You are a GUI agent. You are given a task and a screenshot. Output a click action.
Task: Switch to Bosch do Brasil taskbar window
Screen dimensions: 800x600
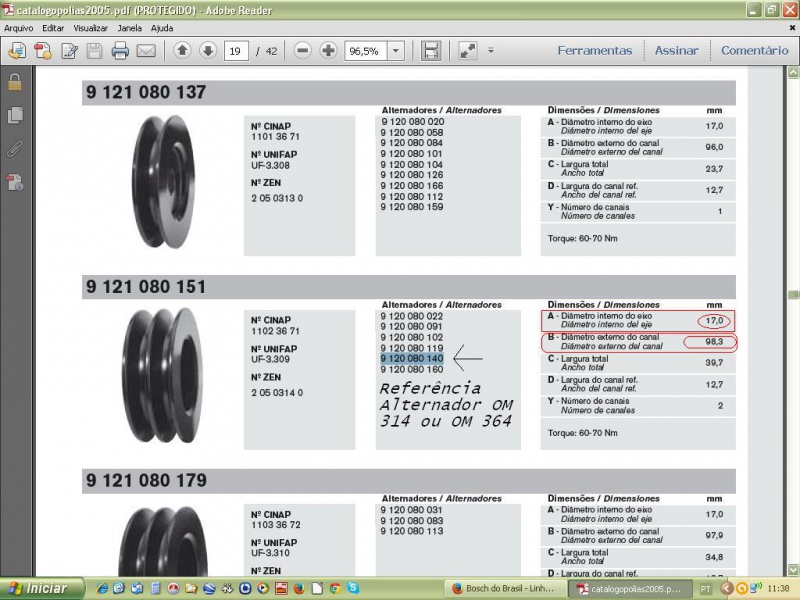coord(504,588)
